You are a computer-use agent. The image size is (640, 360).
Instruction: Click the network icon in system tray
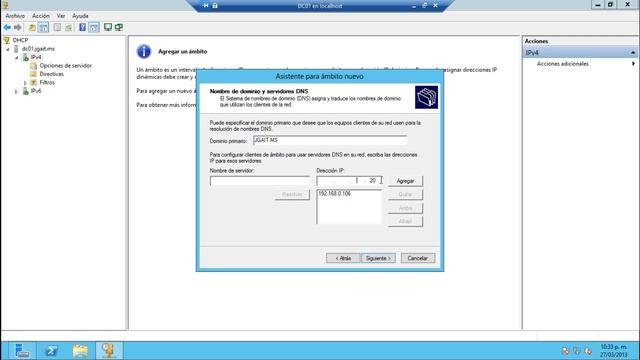(x=576, y=351)
